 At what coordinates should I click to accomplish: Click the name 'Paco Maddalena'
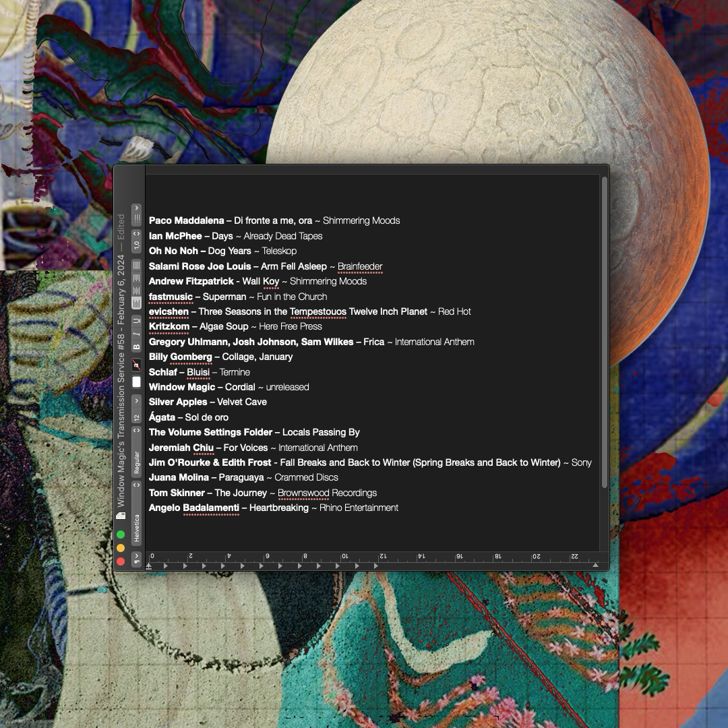tap(186, 220)
